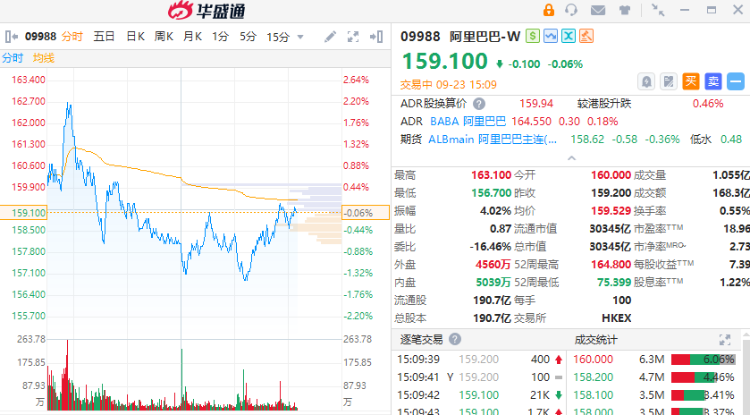Open the ALBmain futures link
Screen dimensions: 750x415
[x=492, y=140]
